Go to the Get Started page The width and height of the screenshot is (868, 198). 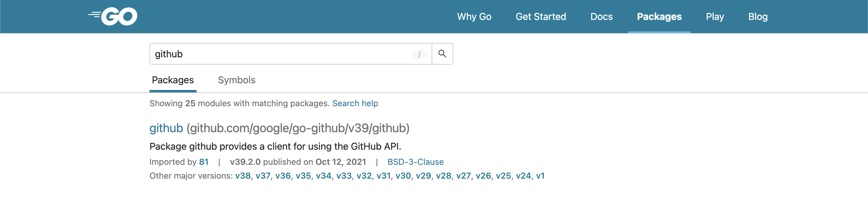(x=540, y=17)
